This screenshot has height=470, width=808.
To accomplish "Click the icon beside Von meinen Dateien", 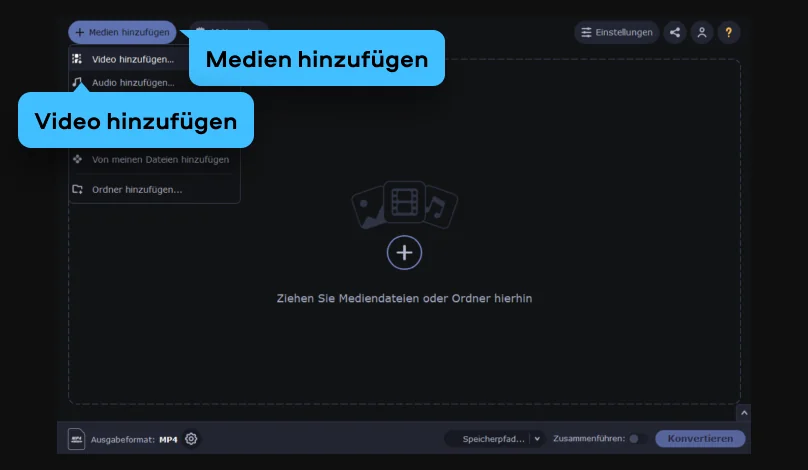I will click(77, 159).
